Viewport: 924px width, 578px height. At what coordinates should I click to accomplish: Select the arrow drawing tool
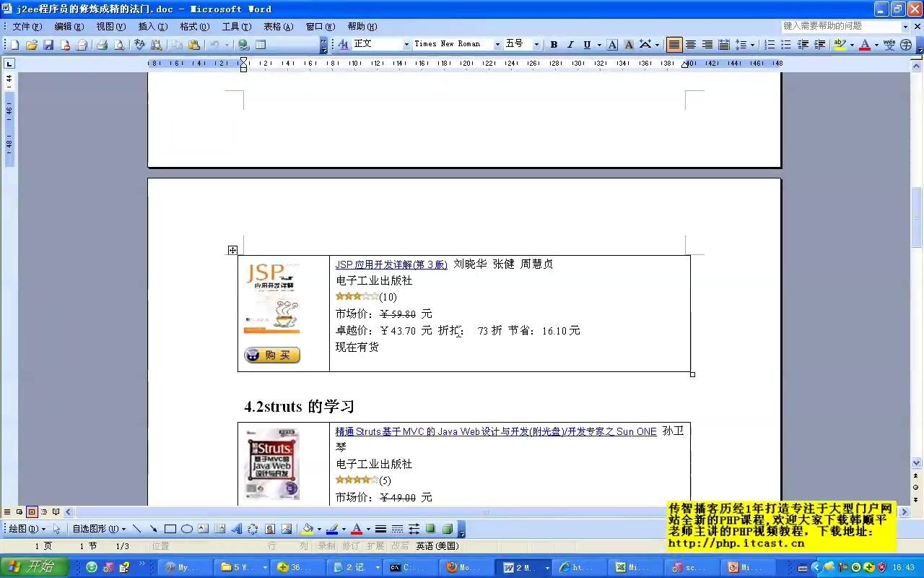(153, 529)
